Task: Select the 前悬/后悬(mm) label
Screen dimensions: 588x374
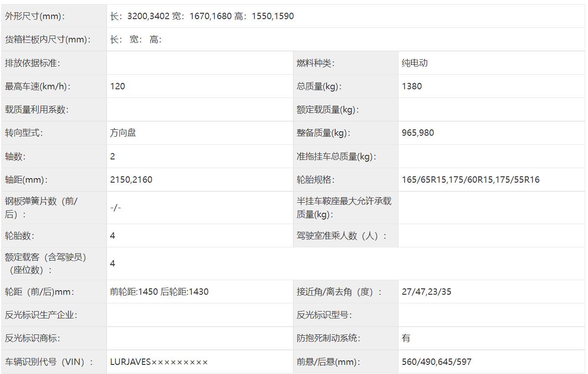Action: pos(328,362)
